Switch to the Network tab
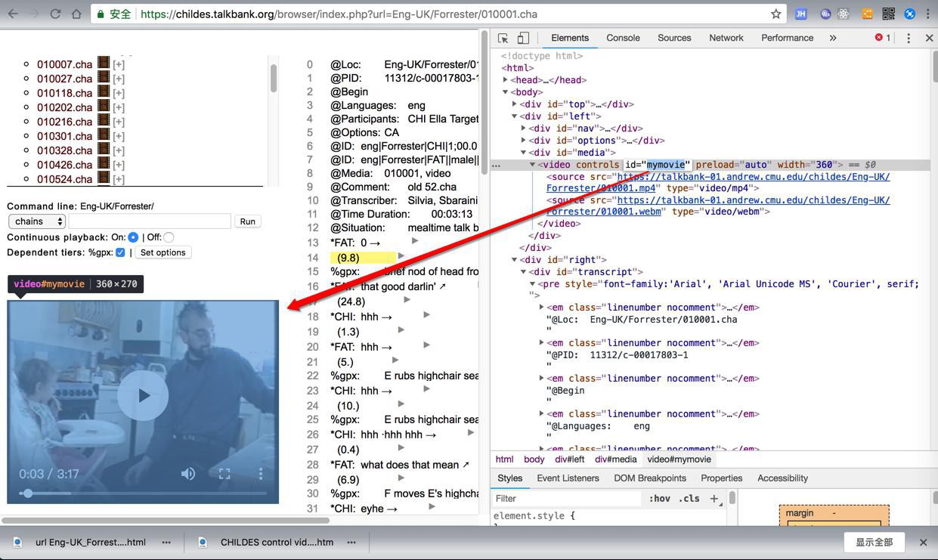 tap(726, 38)
